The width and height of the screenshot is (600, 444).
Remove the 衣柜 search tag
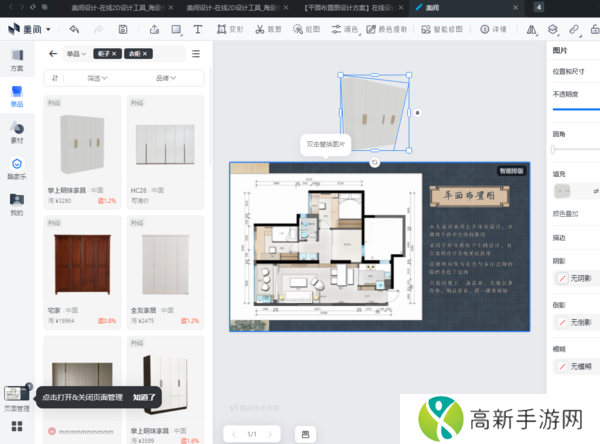tap(146, 53)
